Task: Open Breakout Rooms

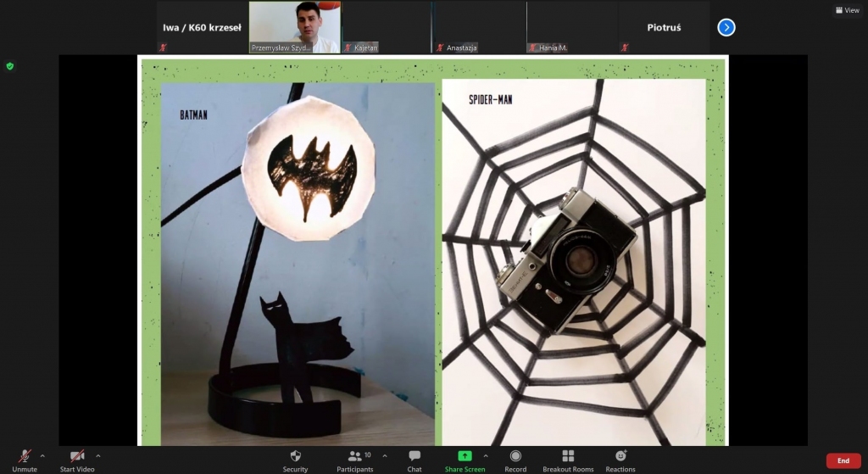Action: tap(568, 460)
